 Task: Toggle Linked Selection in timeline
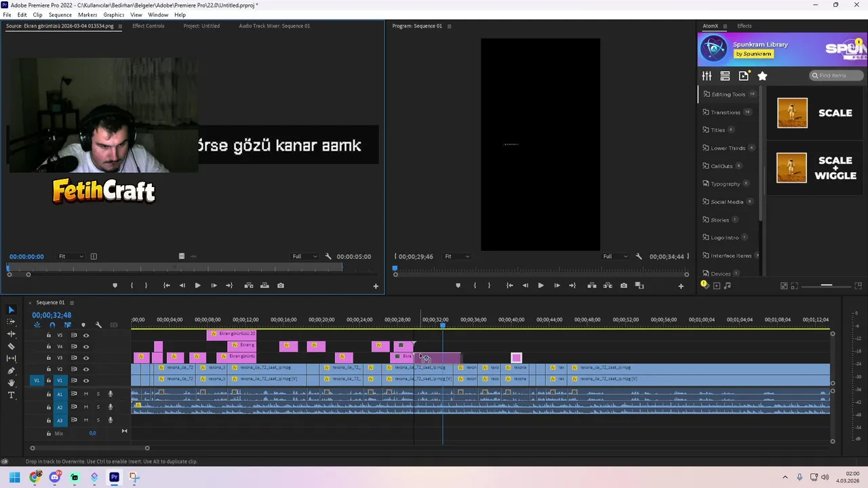[x=68, y=325]
